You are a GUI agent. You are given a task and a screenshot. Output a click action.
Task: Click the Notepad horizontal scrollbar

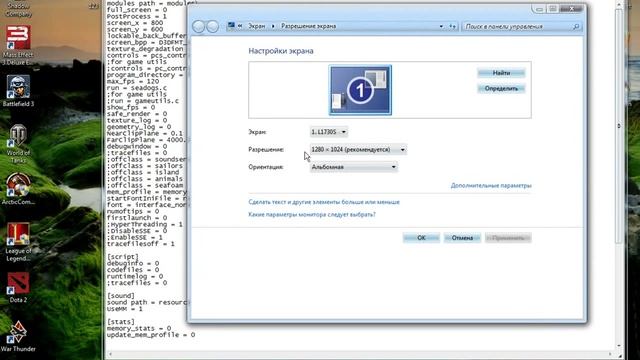point(359,354)
